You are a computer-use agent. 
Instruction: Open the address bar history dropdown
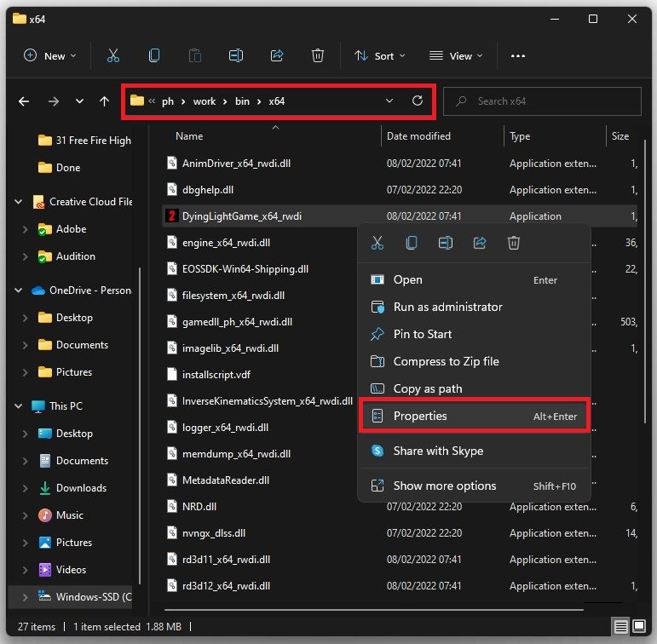389,101
